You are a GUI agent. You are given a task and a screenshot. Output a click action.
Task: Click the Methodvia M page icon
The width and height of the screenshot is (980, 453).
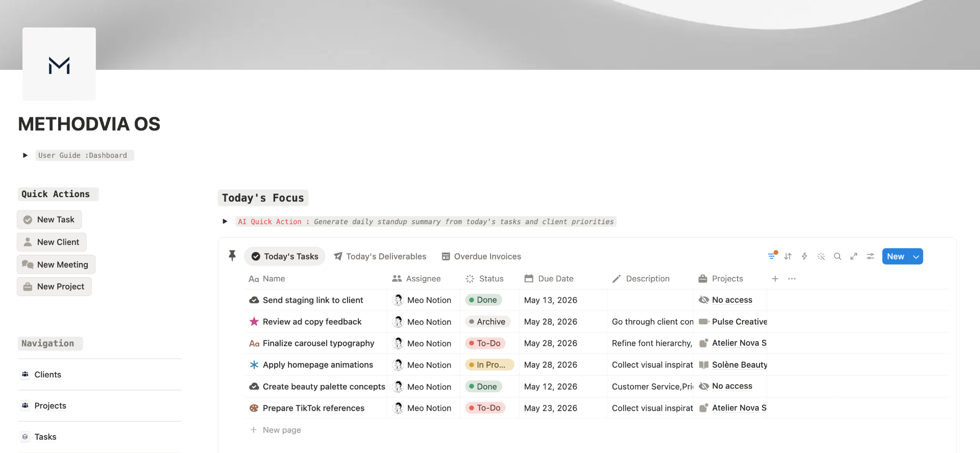tap(59, 64)
